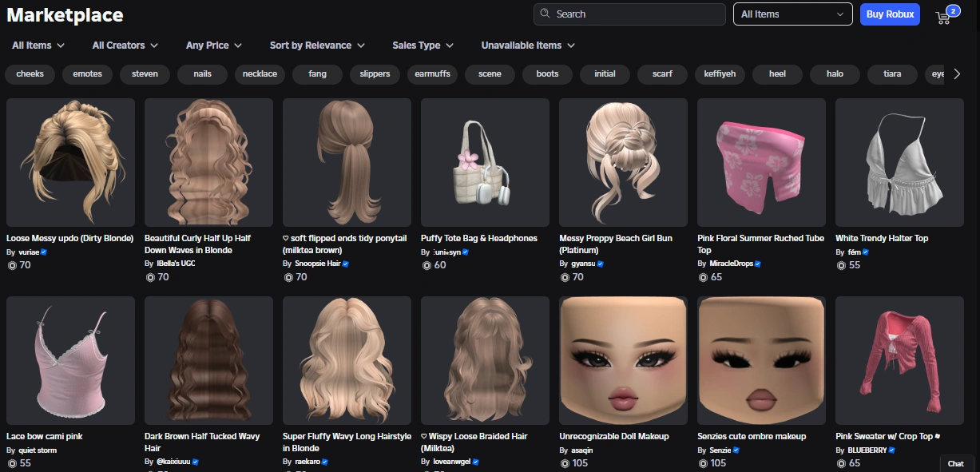Choose the scarf chip
This screenshot has height=472, width=980.
[663, 74]
